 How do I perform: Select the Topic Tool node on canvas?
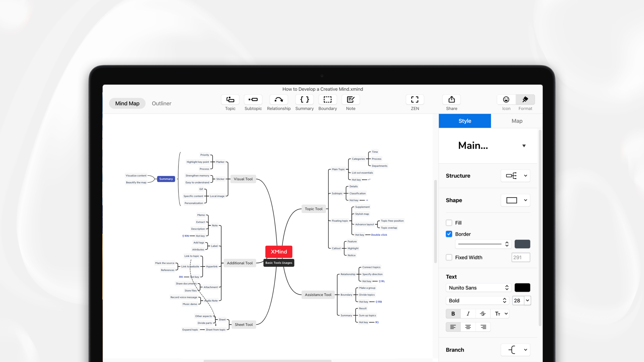click(313, 209)
